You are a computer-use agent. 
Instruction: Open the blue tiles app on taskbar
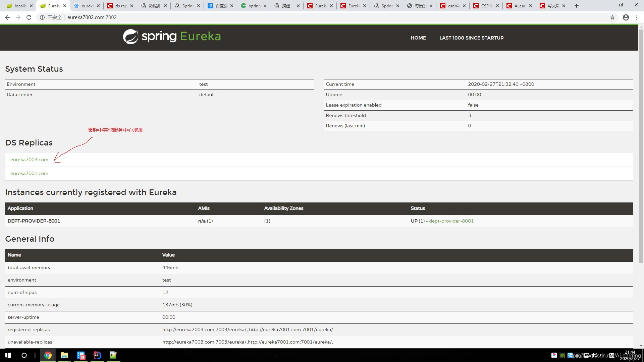(81, 355)
